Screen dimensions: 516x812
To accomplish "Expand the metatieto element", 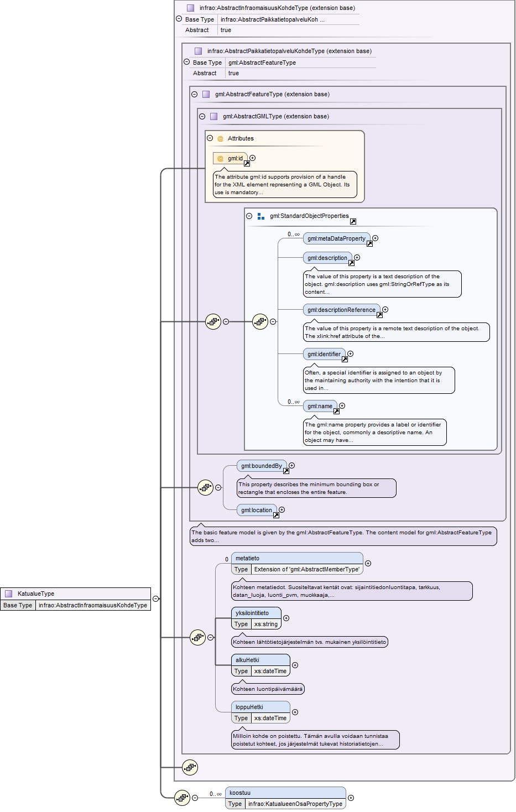I will (368, 563).
